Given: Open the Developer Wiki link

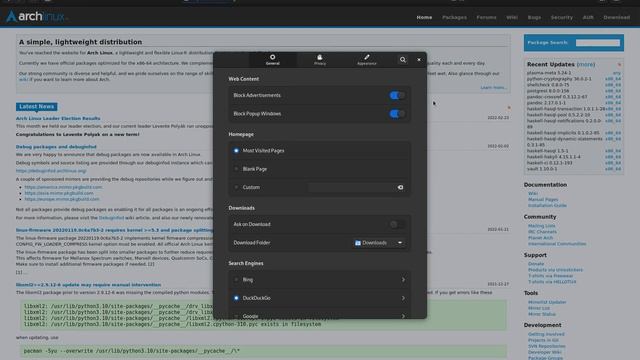Looking at the screenshot, I should tap(544, 352).
